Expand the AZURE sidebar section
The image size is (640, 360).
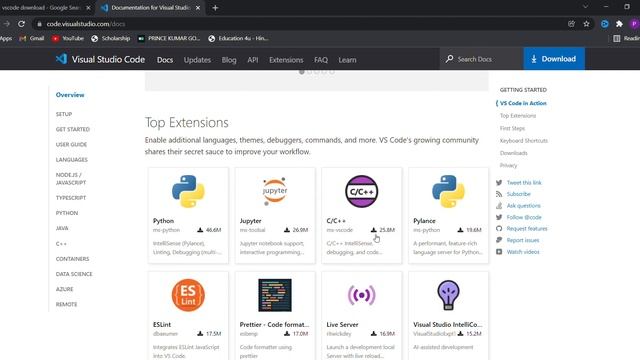(64, 289)
